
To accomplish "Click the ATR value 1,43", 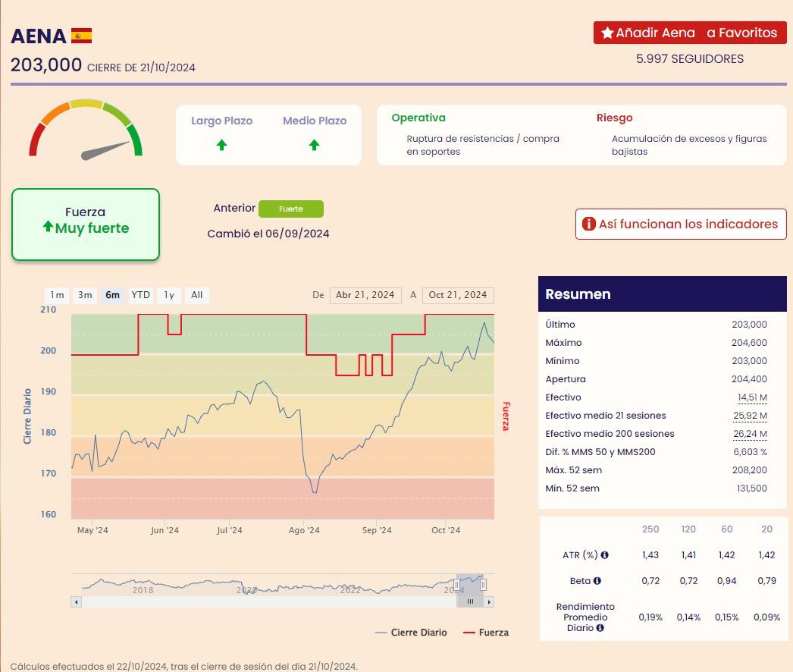I will click(x=650, y=555).
